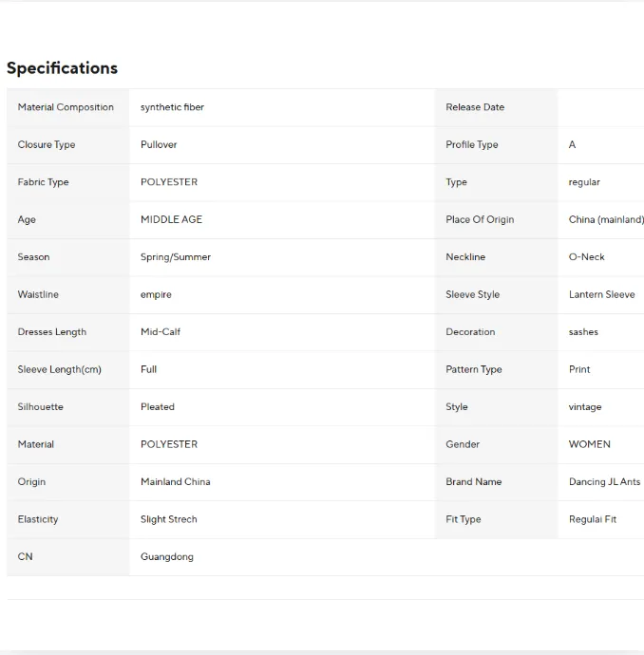Viewport: 644px width, 655px height.
Task: Select the Guangdong value
Action: click(x=167, y=557)
